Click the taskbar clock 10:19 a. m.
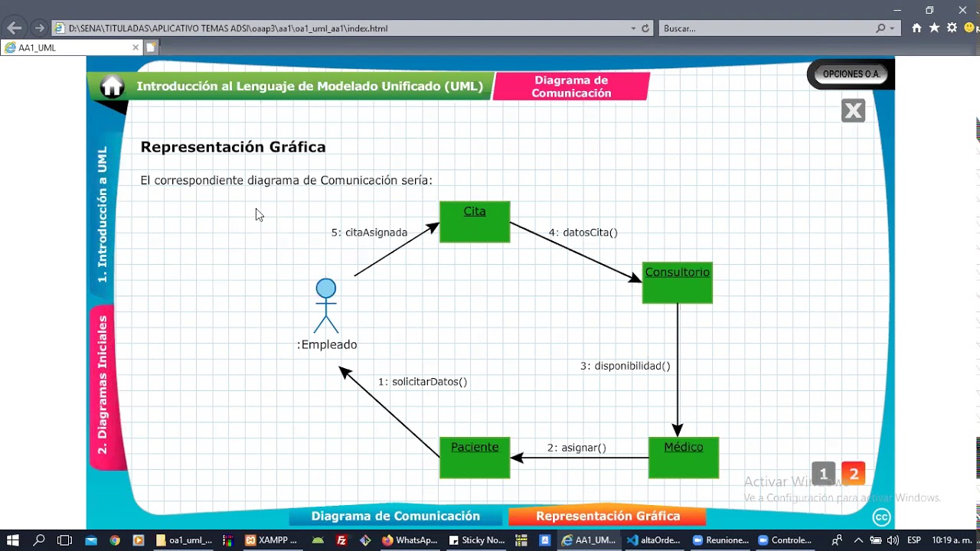 [950, 540]
